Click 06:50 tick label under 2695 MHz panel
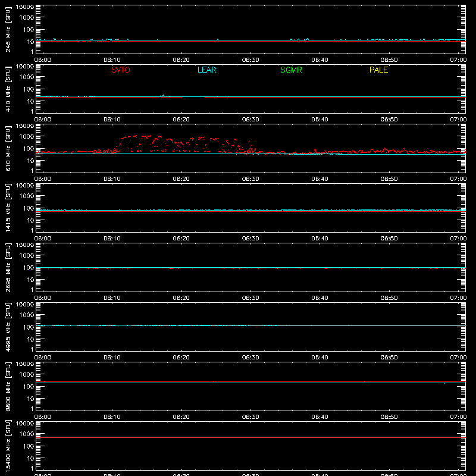The height and width of the screenshot is (476, 476). pos(389,298)
